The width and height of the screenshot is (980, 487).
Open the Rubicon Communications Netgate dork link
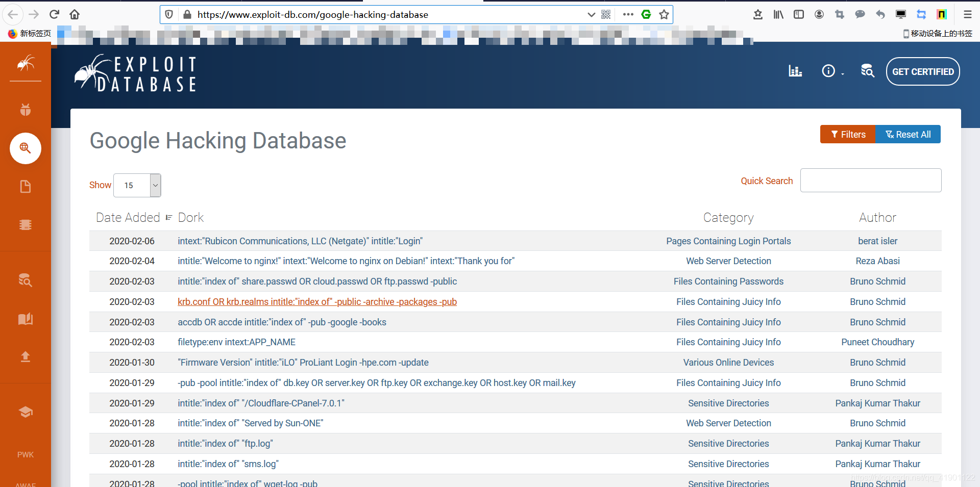pyautogui.click(x=300, y=241)
